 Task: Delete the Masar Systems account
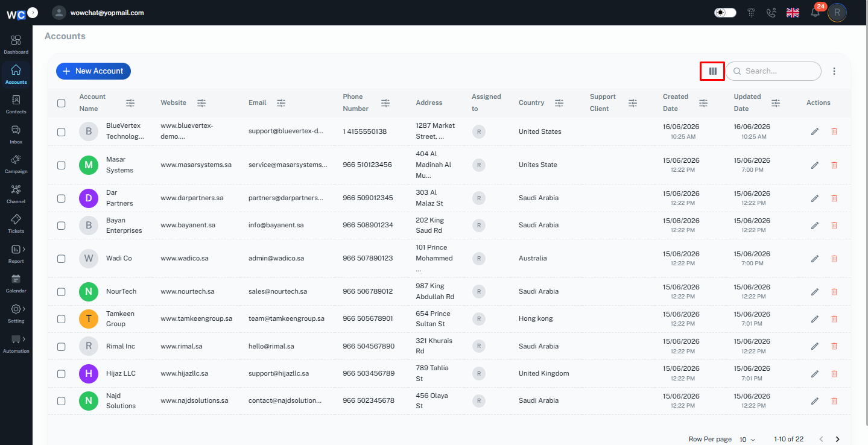(x=834, y=165)
